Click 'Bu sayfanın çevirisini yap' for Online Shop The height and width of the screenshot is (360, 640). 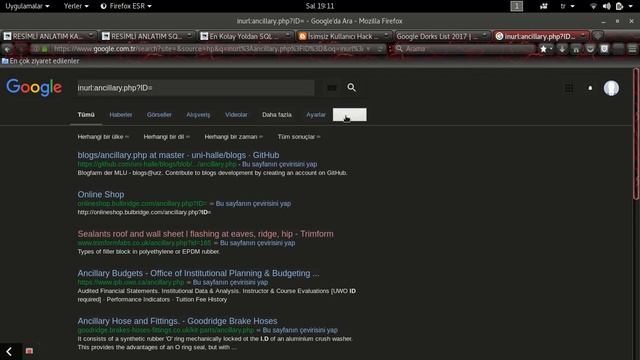[x=253, y=203]
